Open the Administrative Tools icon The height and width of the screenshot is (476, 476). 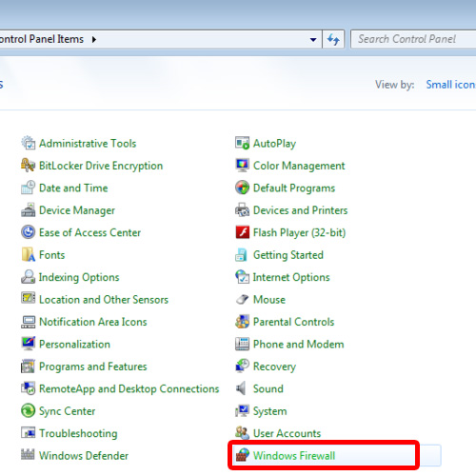28,143
